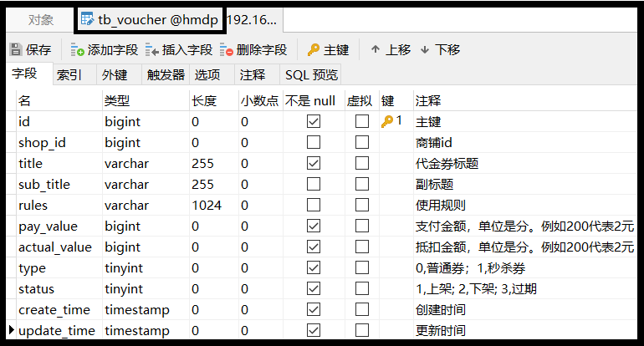Click comment '商铺id' in shop_id row
The width and height of the screenshot is (644, 346).
point(434,142)
